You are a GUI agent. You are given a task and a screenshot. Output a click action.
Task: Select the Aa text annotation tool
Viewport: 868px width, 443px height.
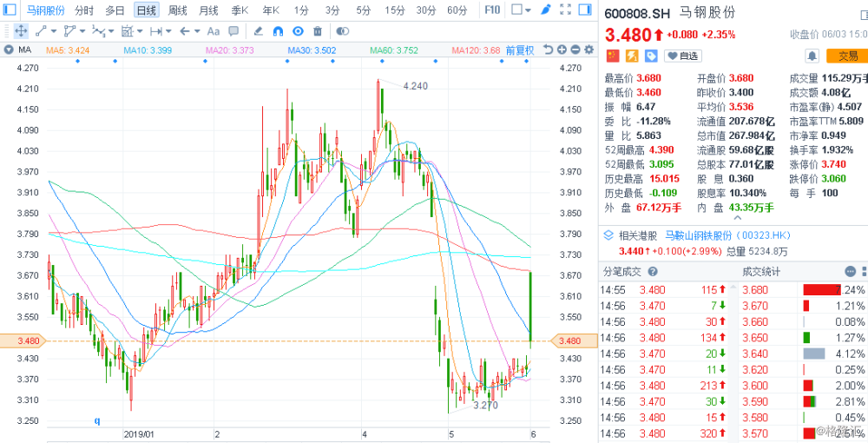214,31
